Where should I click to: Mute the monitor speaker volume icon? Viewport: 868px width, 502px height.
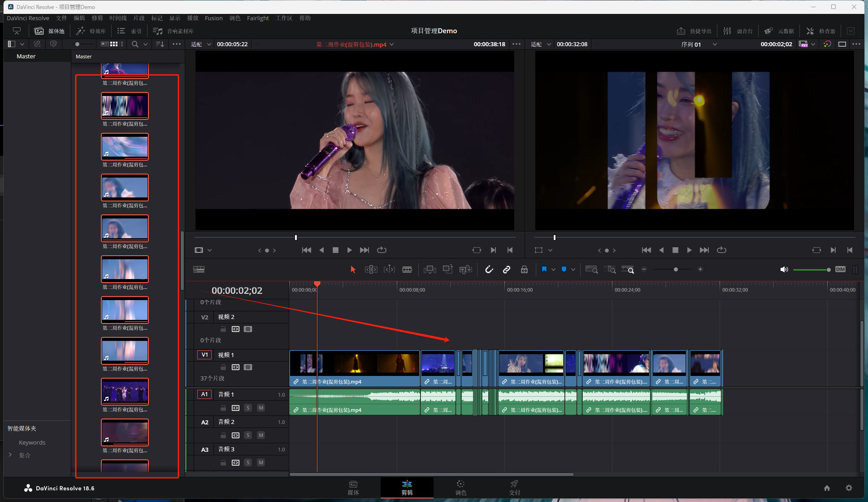pos(784,269)
